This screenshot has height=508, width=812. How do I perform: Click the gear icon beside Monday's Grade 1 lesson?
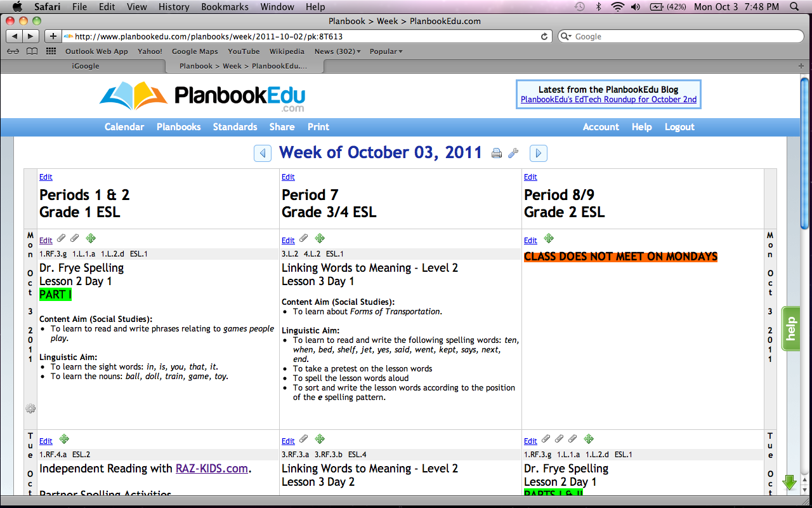[x=30, y=408]
